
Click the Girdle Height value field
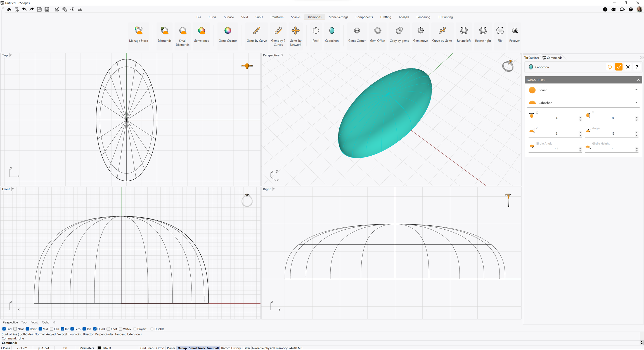pos(612,149)
